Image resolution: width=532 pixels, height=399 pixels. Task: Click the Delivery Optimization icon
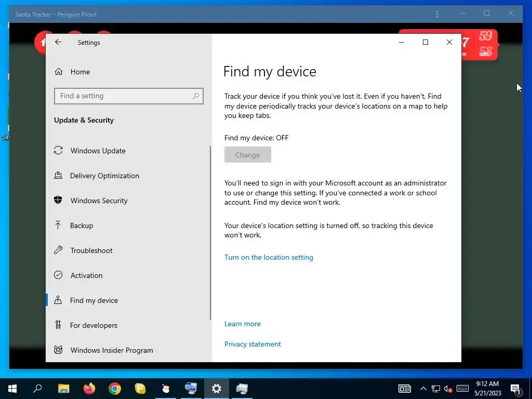[x=58, y=176]
